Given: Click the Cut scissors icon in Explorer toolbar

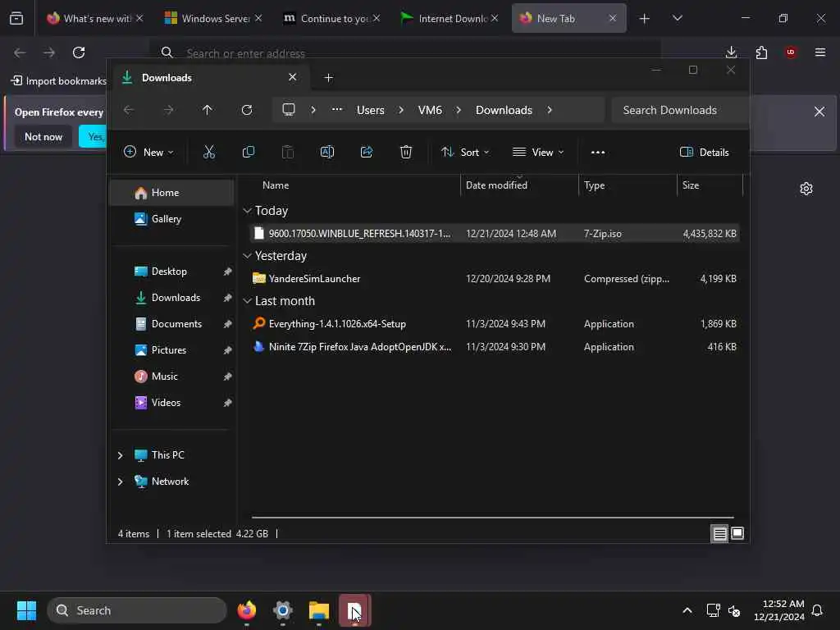Looking at the screenshot, I should (209, 152).
